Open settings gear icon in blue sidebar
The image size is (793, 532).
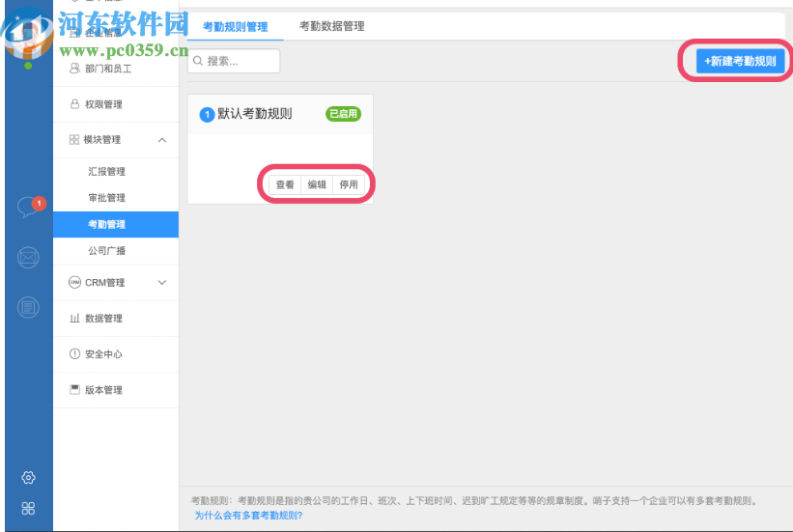[28, 477]
